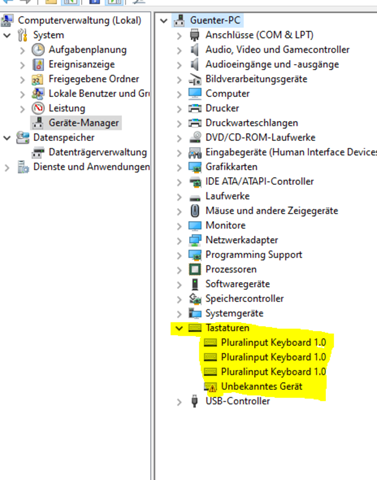
Task: Click the Mäuse und andere Zeigegeräte mouse icon
Action: 195,211
